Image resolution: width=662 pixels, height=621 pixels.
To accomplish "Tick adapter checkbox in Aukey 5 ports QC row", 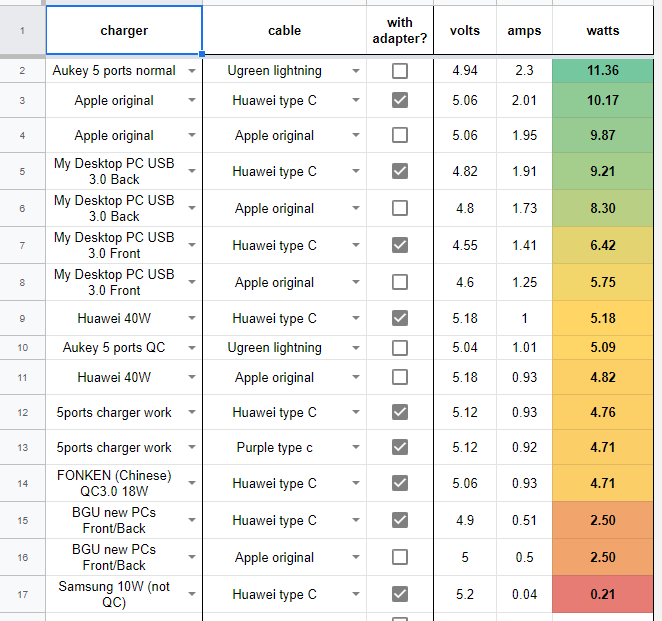I will point(400,348).
